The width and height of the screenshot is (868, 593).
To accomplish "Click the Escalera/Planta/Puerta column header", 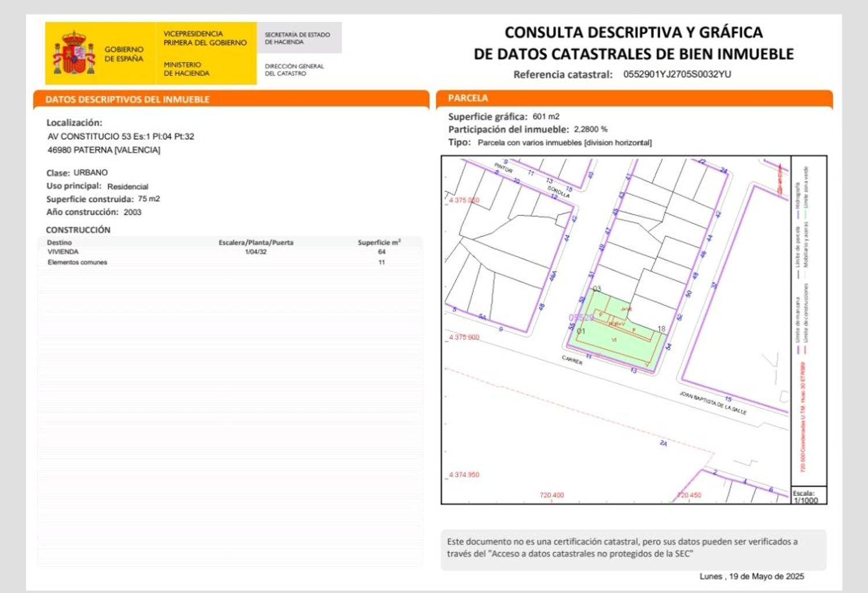I will [256, 243].
